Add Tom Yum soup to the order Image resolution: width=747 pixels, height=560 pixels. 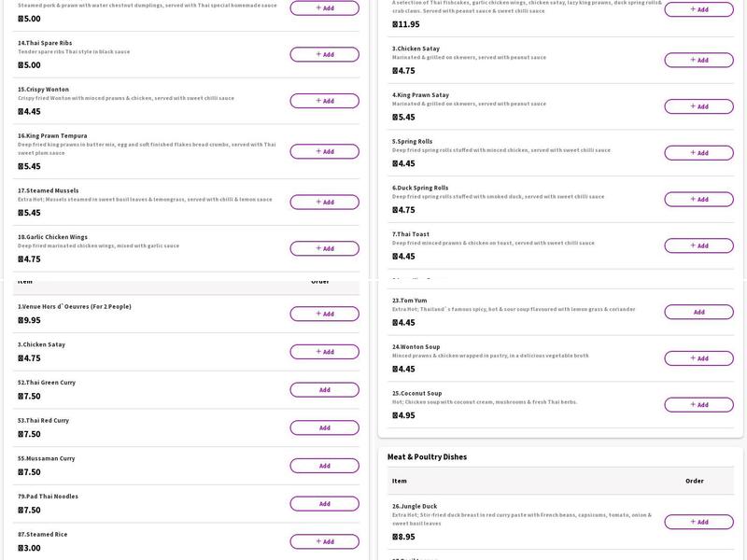[x=698, y=312]
